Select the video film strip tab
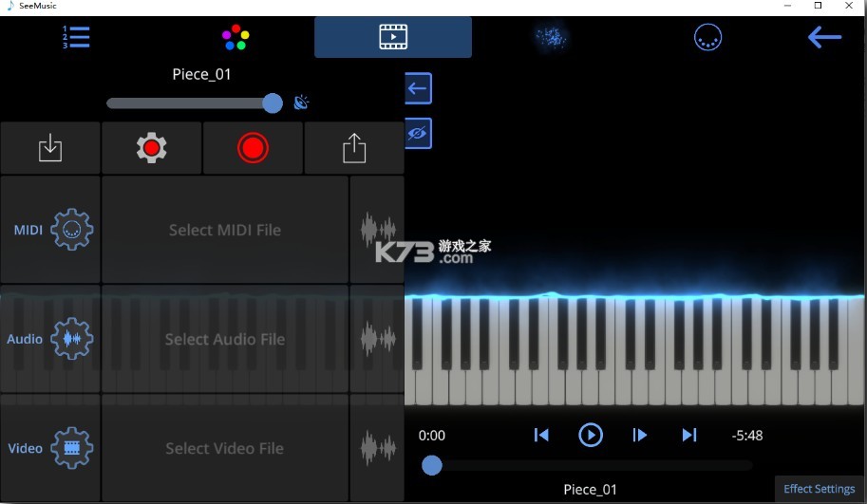The image size is (867, 504). [x=393, y=37]
